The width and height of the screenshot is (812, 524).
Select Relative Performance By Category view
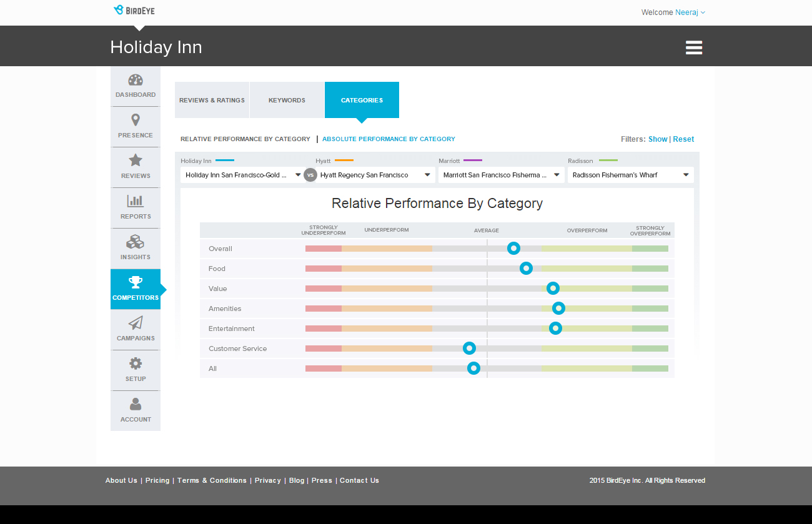point(245,139)
